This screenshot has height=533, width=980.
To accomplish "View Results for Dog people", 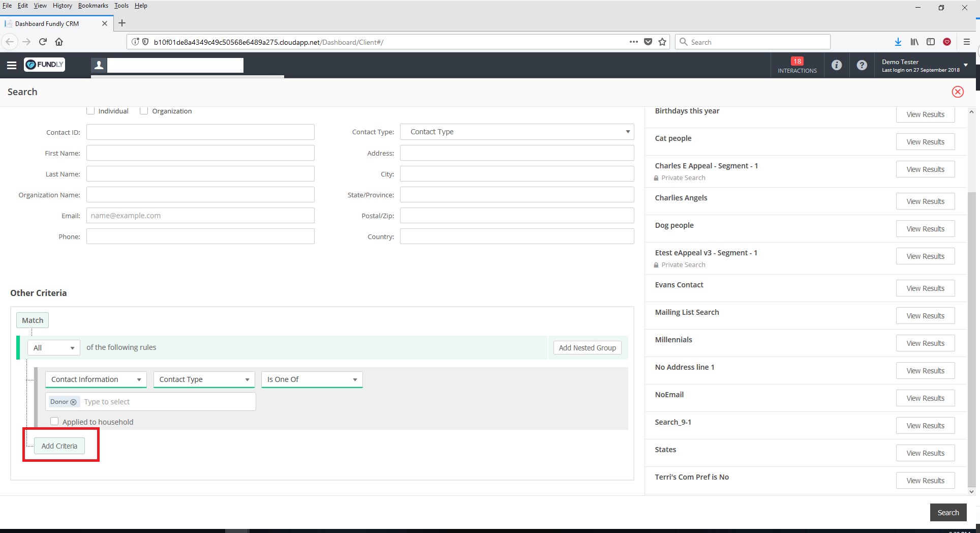I will click(x=925, y=229).
